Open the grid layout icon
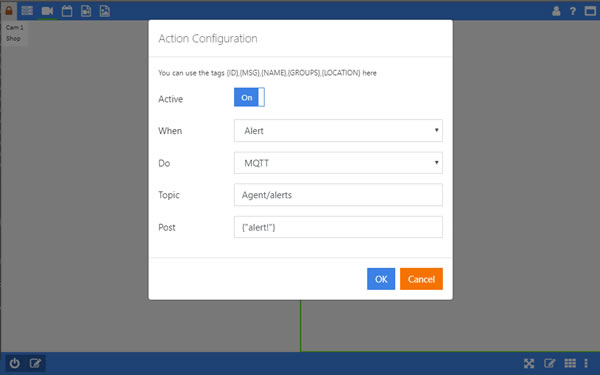 [570, 363]
